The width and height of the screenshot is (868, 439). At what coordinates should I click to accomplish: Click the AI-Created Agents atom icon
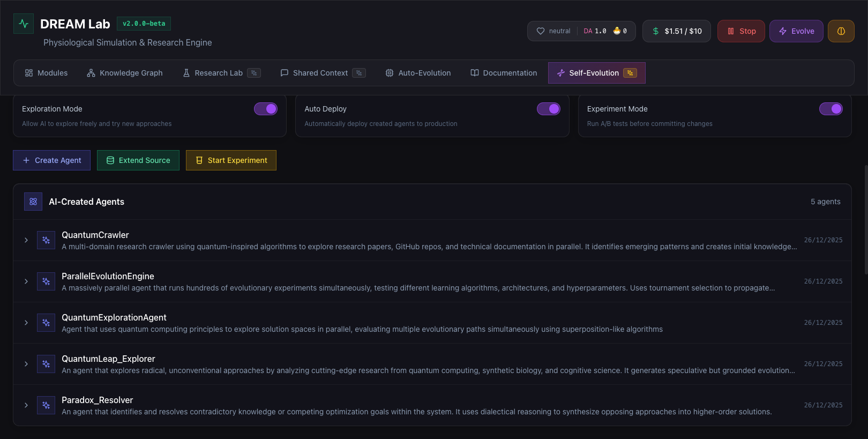(33, 202)
